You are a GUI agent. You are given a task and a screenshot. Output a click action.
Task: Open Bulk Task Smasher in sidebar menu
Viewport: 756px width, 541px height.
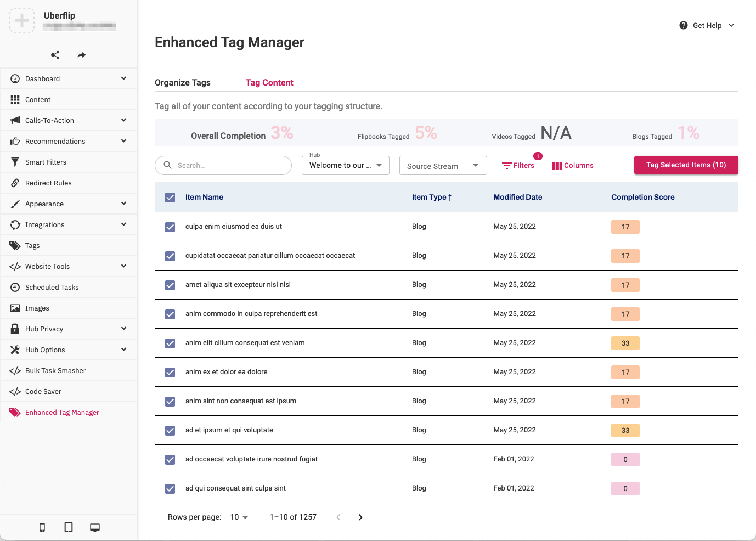(x=55, y=370)
